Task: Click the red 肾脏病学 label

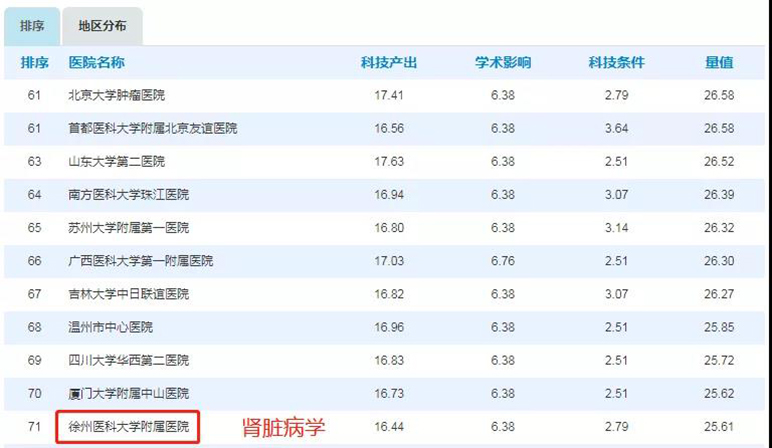Action: [284, 428]
